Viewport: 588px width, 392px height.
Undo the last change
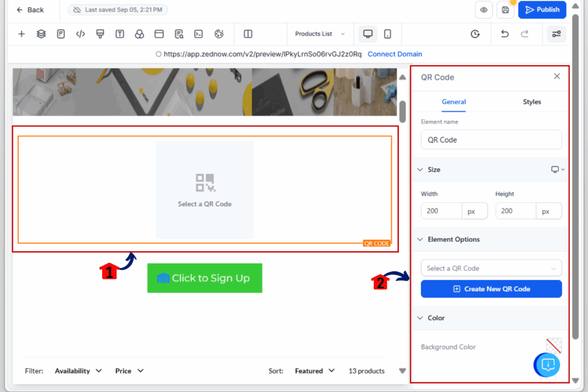pos(505,34)
